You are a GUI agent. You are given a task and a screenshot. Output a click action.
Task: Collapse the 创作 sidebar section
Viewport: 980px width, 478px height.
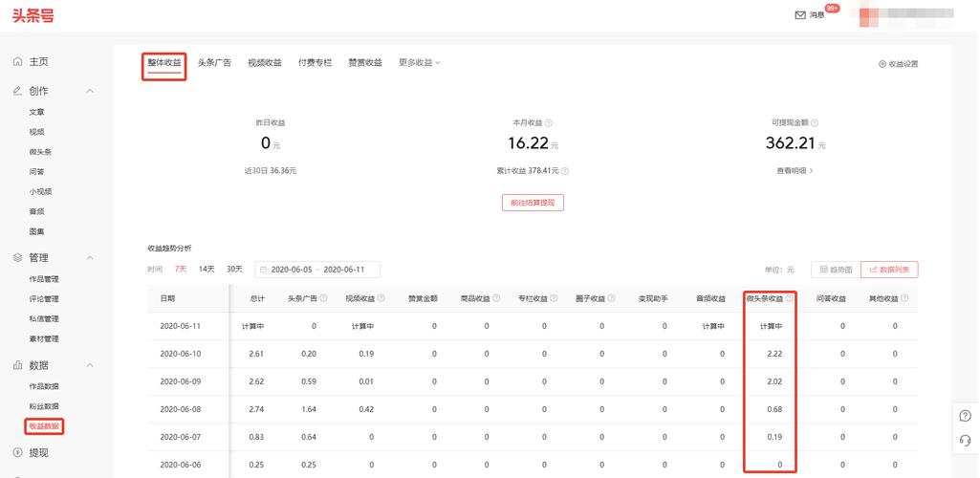tap(90, 91)
